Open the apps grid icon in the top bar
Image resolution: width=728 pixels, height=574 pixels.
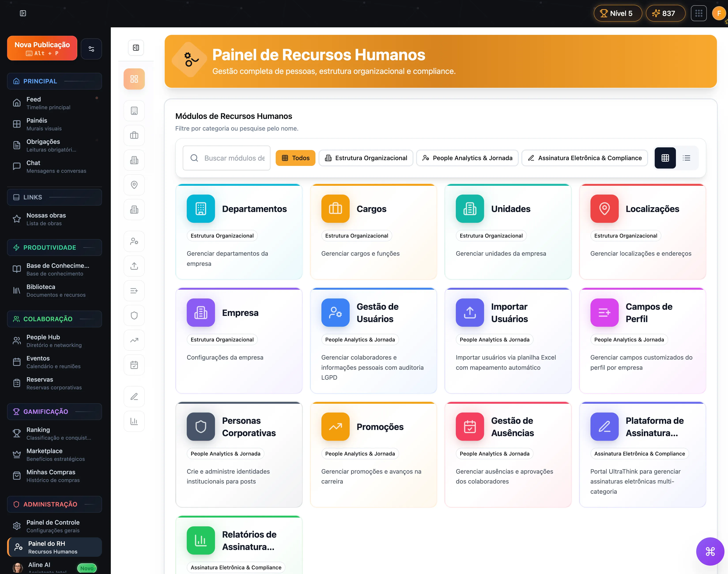click(x=699, y=13)
